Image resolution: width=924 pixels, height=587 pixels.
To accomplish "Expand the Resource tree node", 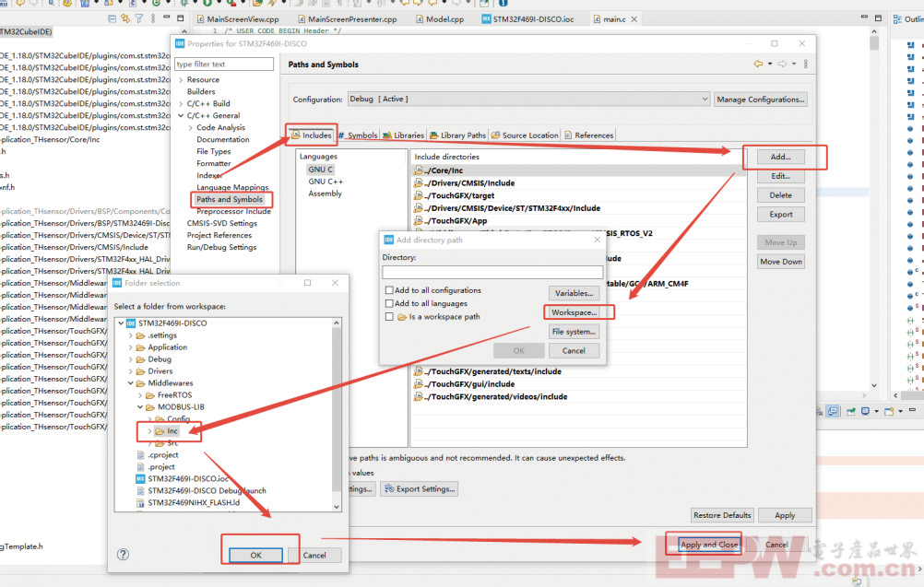I will [x=181, y=79].
